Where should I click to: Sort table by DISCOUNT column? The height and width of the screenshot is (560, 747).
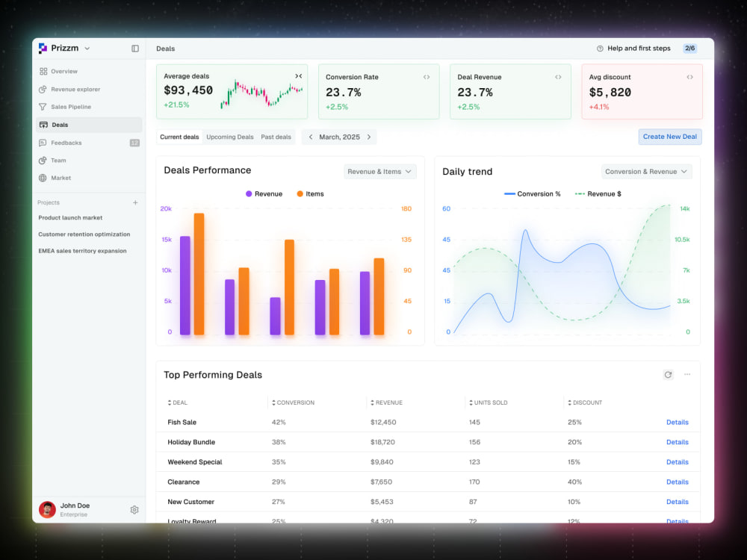585,403
